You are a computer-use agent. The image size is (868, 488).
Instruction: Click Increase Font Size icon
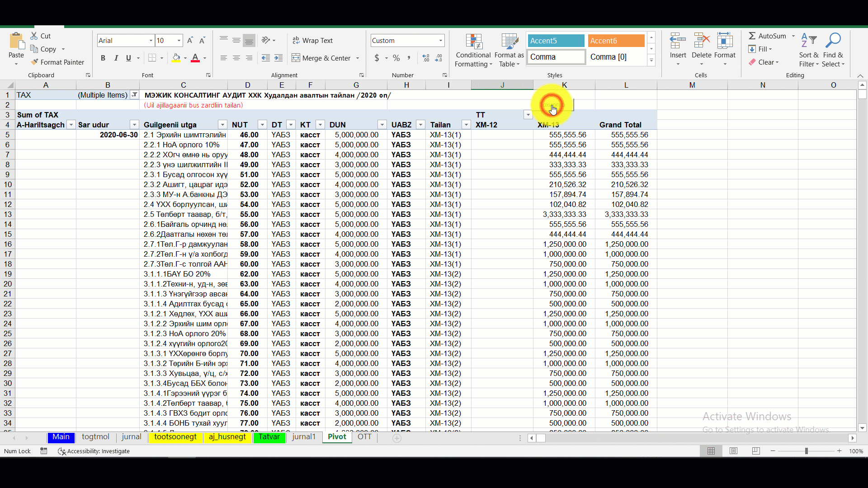pyautogui.click(x=190, y=40)
